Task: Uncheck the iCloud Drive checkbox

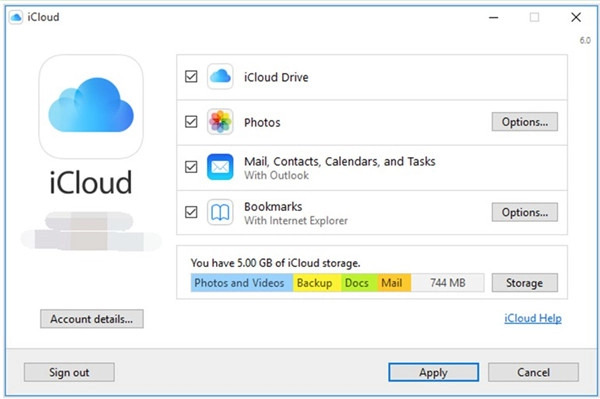Action: tap(191, 77)
